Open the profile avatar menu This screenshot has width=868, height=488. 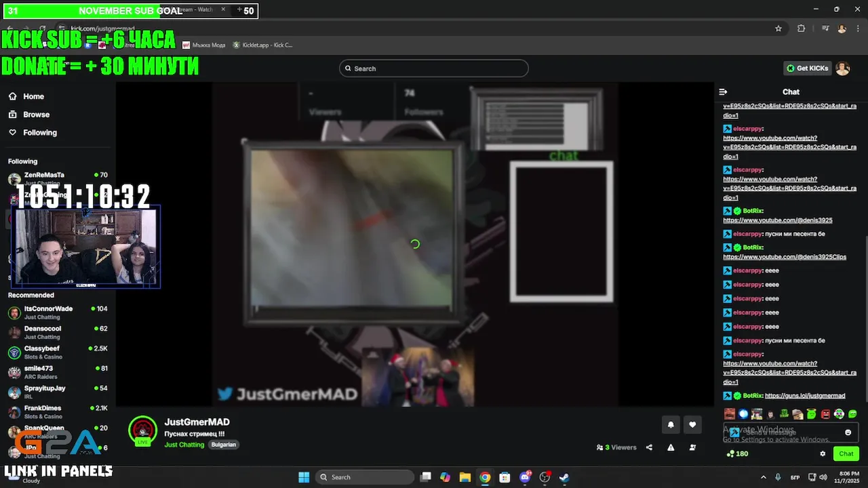click(x=842, y=68)
